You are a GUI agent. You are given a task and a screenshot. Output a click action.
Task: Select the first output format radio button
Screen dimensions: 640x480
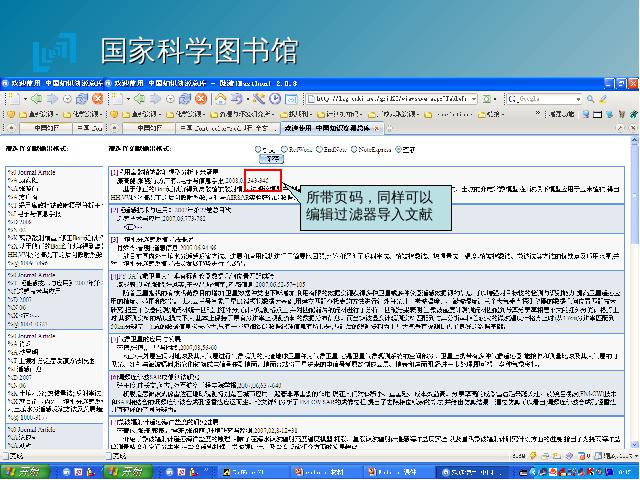click(258, 149)
